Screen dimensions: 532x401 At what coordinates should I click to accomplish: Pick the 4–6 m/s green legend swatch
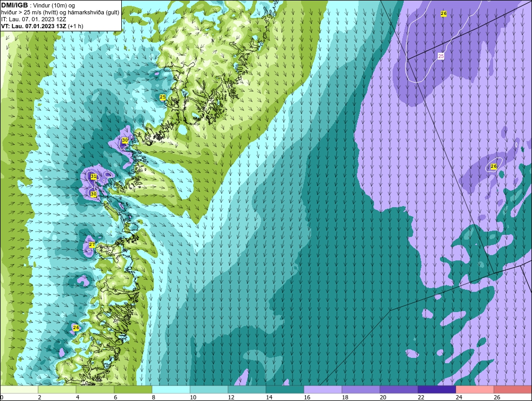pyautogui.click(x=95, y=389)
